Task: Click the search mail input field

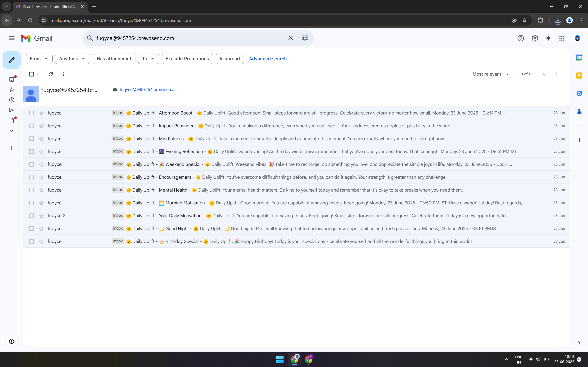Action: pyautogui.click(x=189, y=38)
